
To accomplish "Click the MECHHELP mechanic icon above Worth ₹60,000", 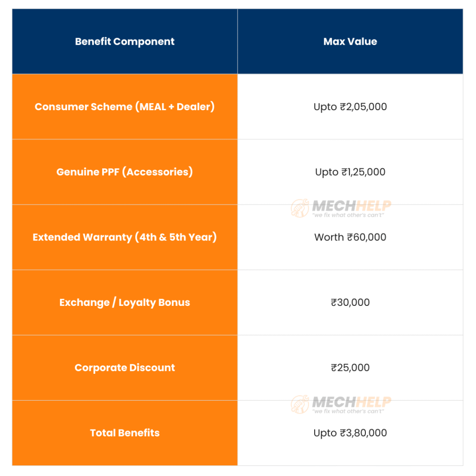I will pos(299,208).
